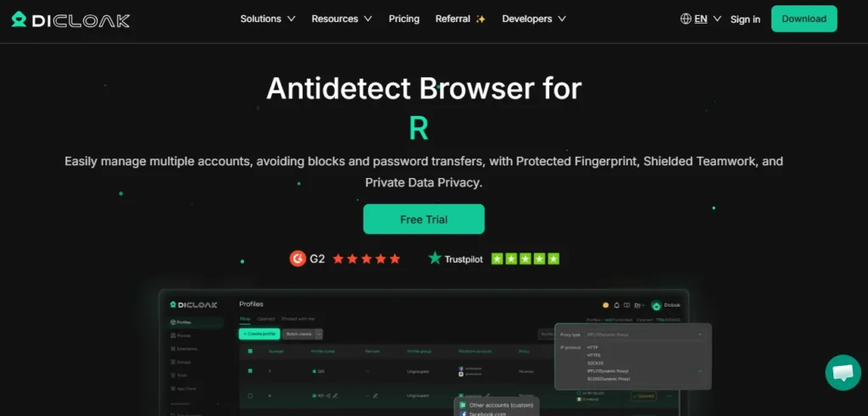Click the orange coin icon in preview header

tap(605, 305)
